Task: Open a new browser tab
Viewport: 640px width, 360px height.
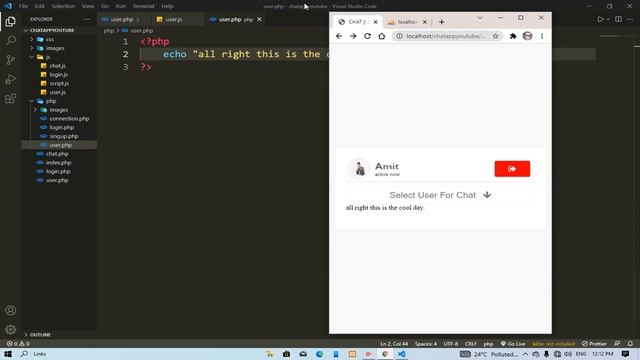Action: (442, 22)
